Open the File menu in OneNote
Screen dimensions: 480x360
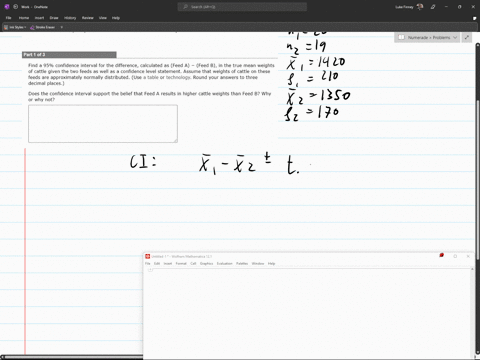(9, 18)
